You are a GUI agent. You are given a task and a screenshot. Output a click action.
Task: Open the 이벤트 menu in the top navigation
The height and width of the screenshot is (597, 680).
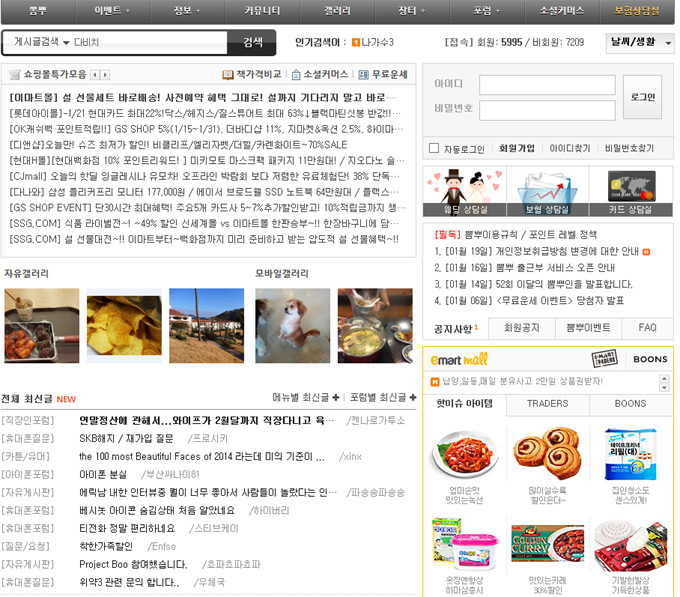[x=112, y=11]
